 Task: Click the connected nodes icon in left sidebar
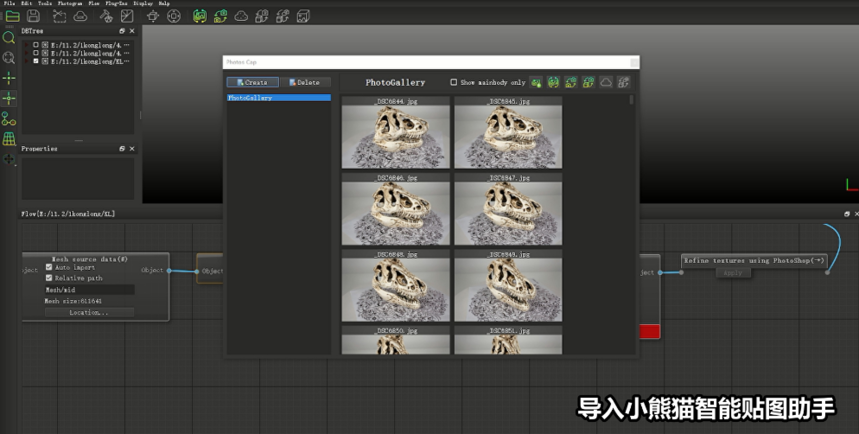tap(9, 118)
